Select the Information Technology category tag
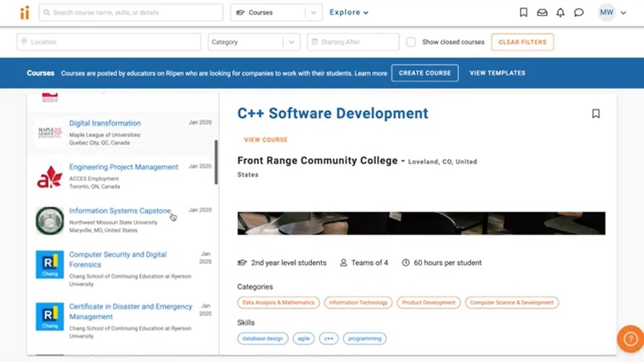This screenshot has width=644, height=362. pos(358,302)
